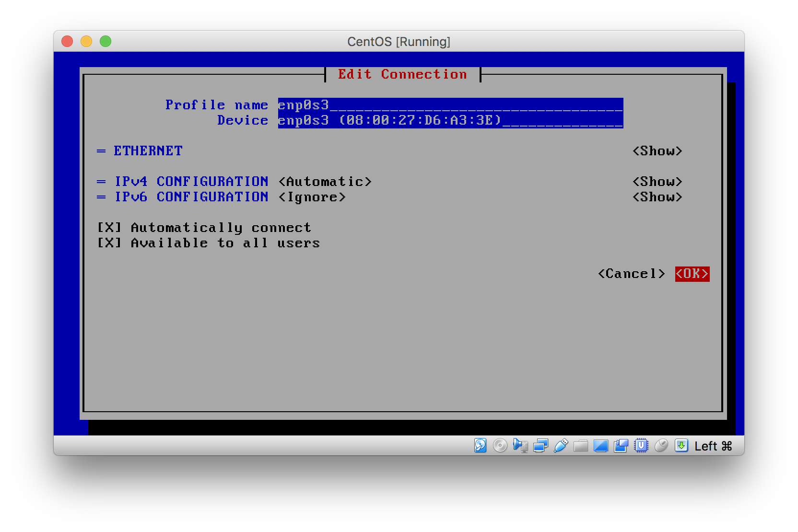Open the hard disk activity icon
Image resolution: width=798 pixels, height=532 pixels.
coord(481,446)
